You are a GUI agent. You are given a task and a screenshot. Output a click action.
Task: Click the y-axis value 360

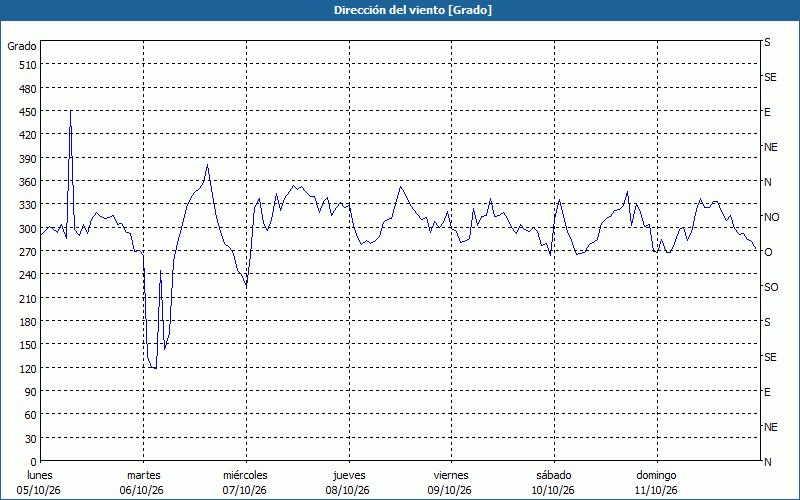tap(28, 182)
